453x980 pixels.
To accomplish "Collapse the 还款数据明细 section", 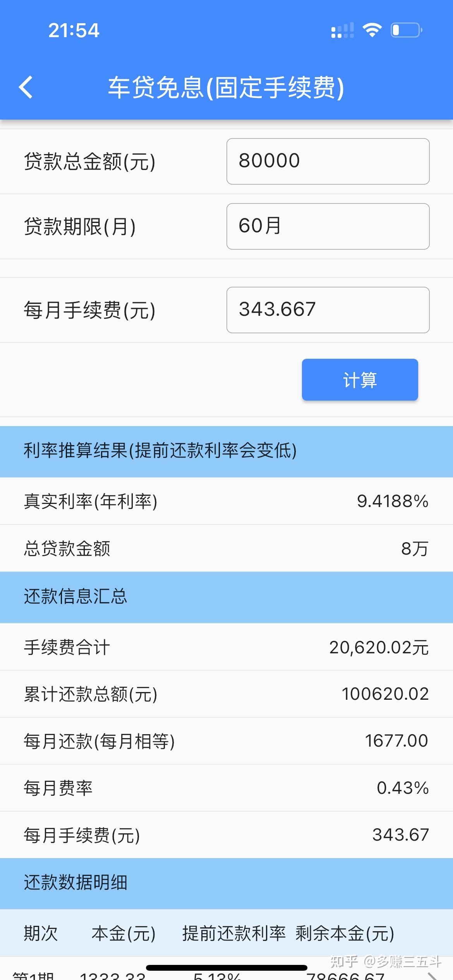I will pos(226,884).
